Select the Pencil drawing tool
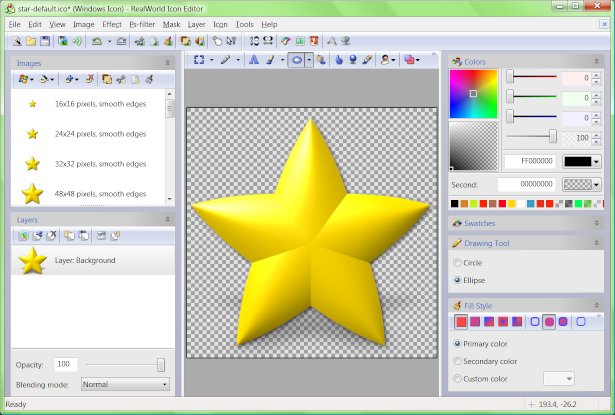615x415 pixels. [226, 60]
